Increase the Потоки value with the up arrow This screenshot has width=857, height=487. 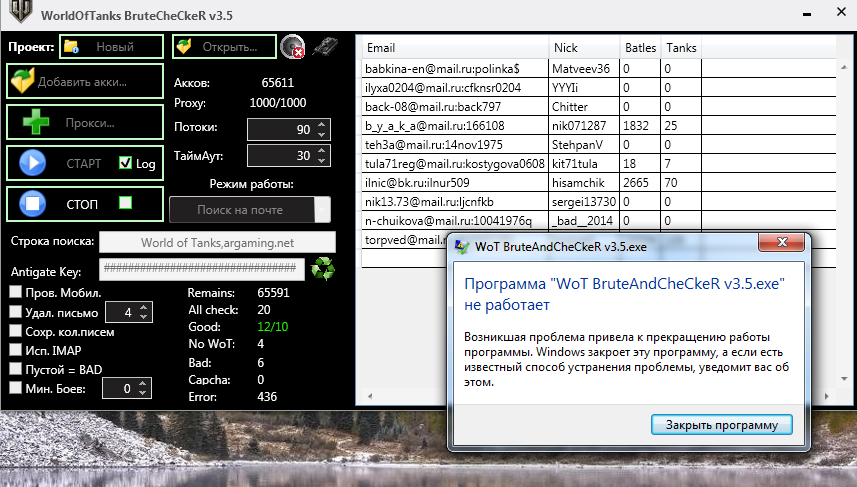tap(322, 125)
